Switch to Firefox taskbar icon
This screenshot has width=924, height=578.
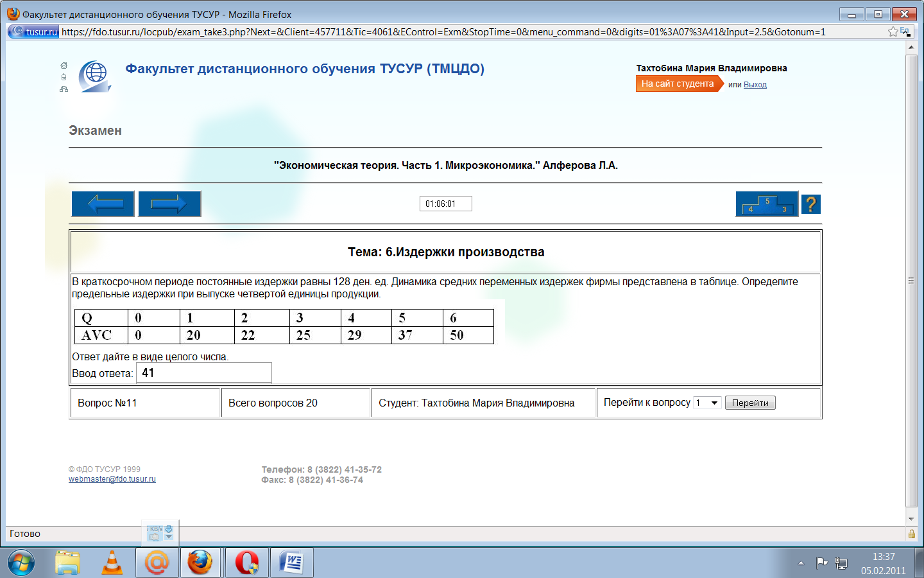[200, 563]
